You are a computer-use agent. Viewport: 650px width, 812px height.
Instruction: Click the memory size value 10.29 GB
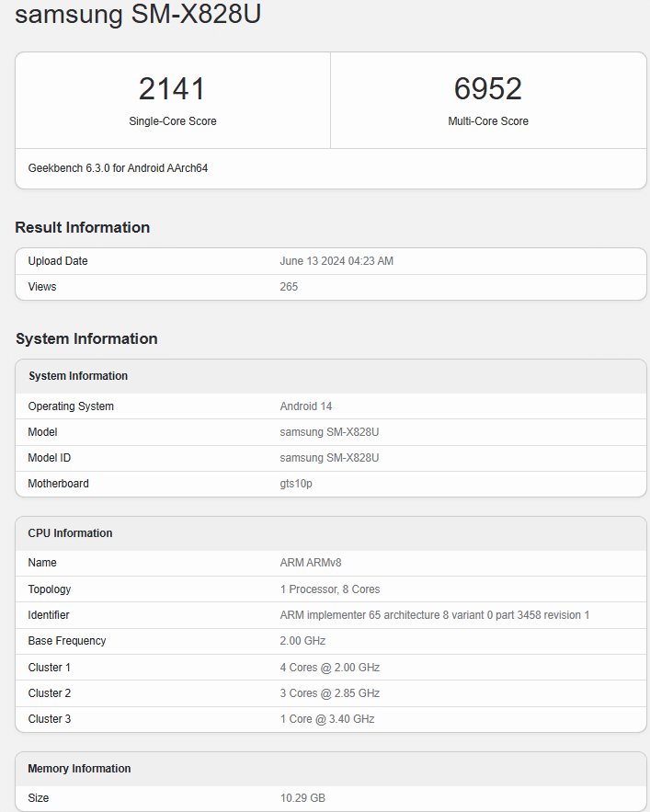click(302, 798)
